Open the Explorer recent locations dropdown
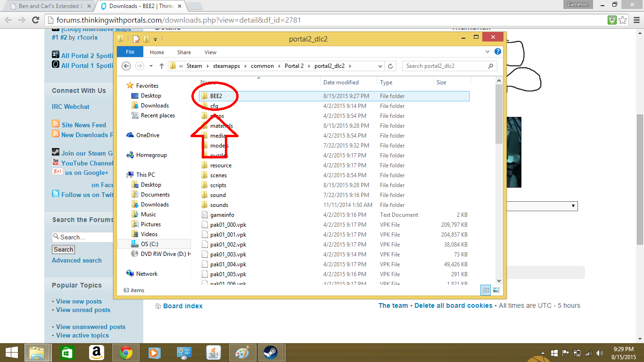The height and width of the screenshot is (362, 644). tap(151, 66)
